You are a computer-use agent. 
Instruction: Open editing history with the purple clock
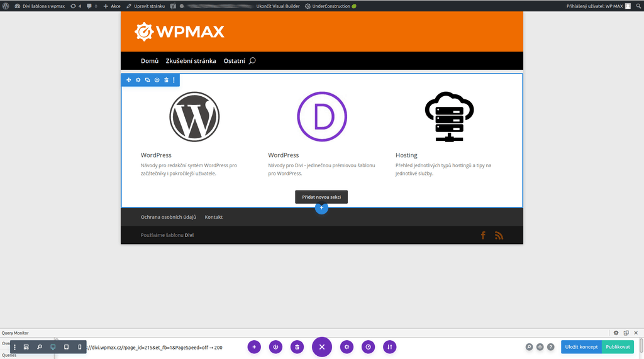pos(369,347)
